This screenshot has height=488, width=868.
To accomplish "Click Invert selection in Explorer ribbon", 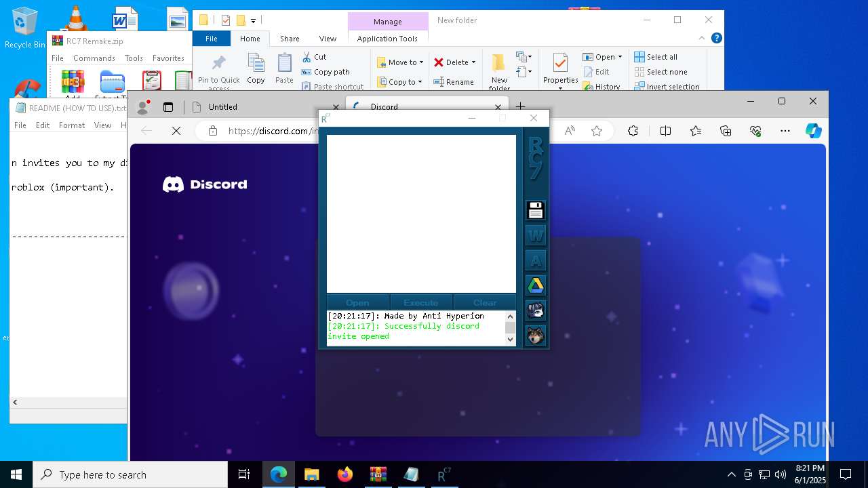I will pos(667,87).
